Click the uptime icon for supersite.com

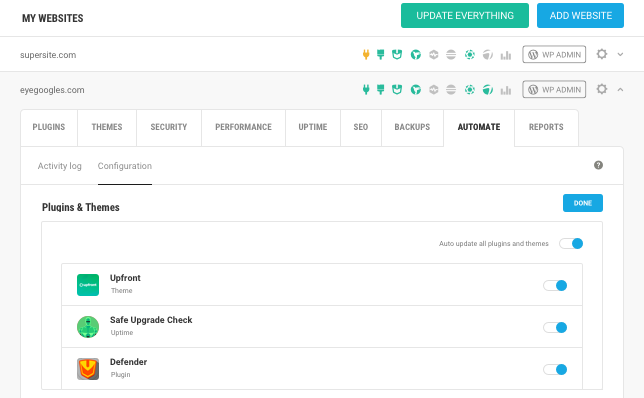click(434, 54)
